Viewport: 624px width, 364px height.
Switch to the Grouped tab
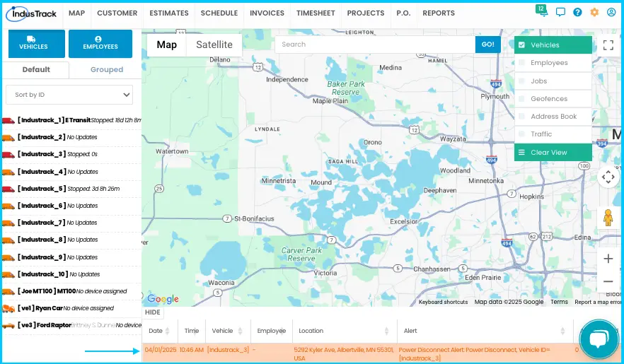click(106, 69)
